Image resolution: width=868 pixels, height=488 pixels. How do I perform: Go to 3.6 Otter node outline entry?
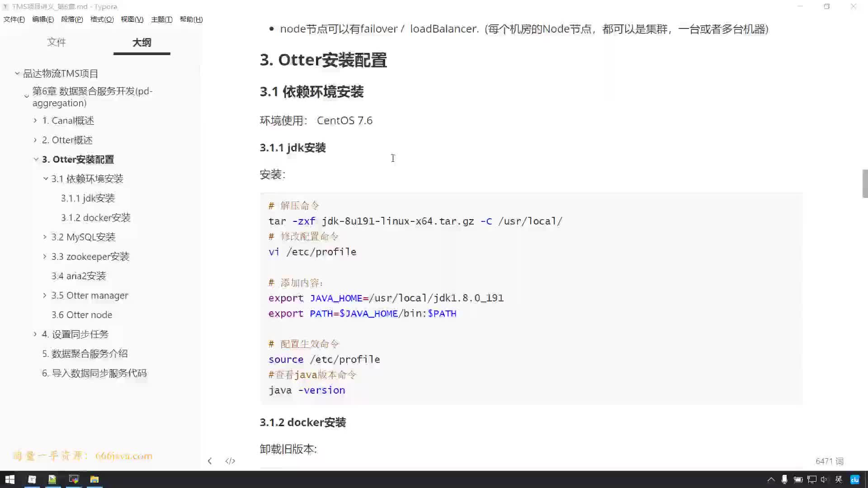pyautogui.click(x=82, y=314)
